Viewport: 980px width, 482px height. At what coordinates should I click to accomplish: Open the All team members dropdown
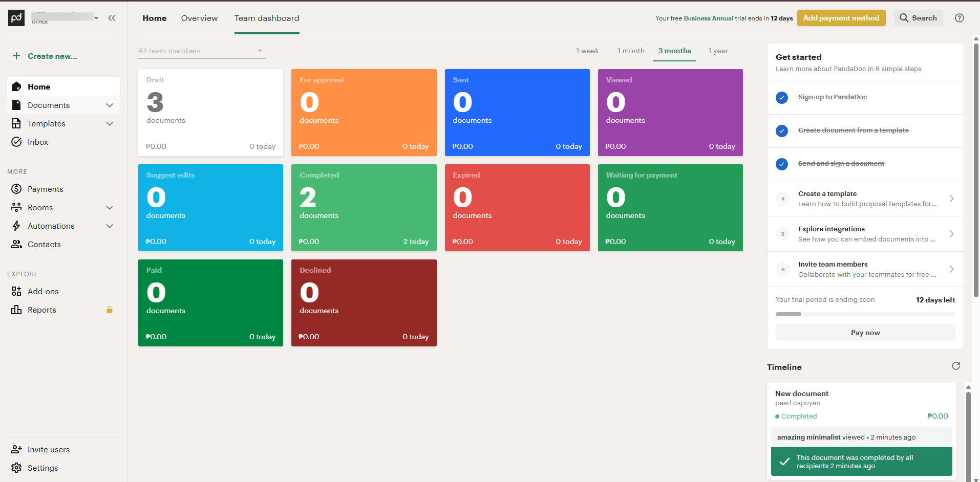point(202,51)
